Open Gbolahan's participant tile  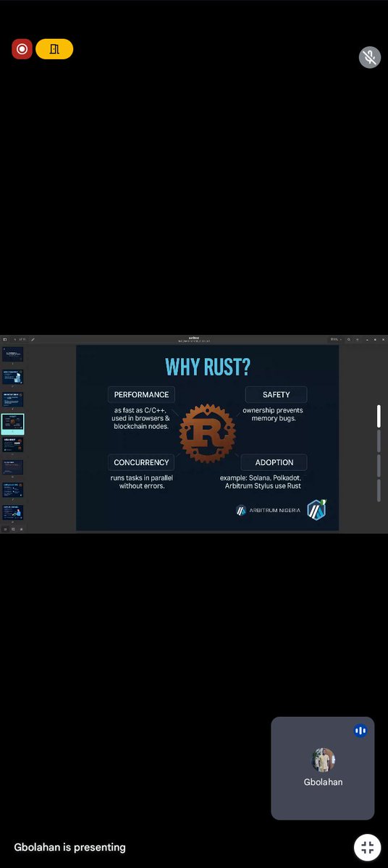pyautogui.click(x=323, y=768)
